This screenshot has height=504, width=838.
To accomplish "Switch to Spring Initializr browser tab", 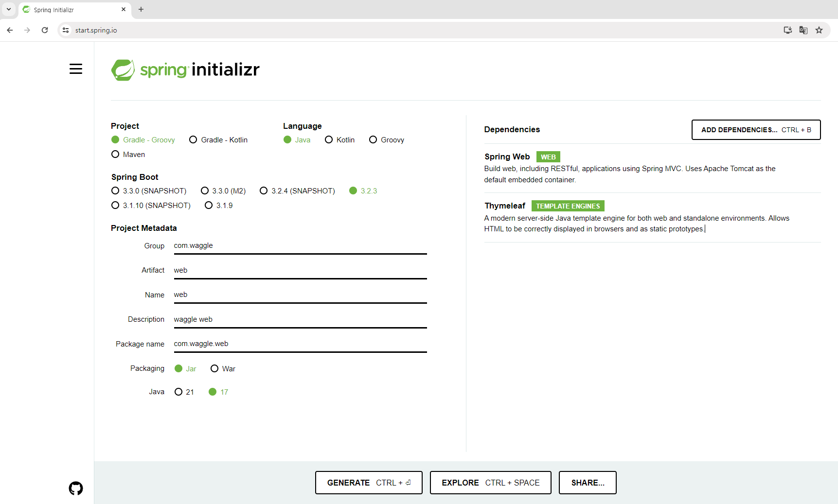I will [x=75, y=10].
